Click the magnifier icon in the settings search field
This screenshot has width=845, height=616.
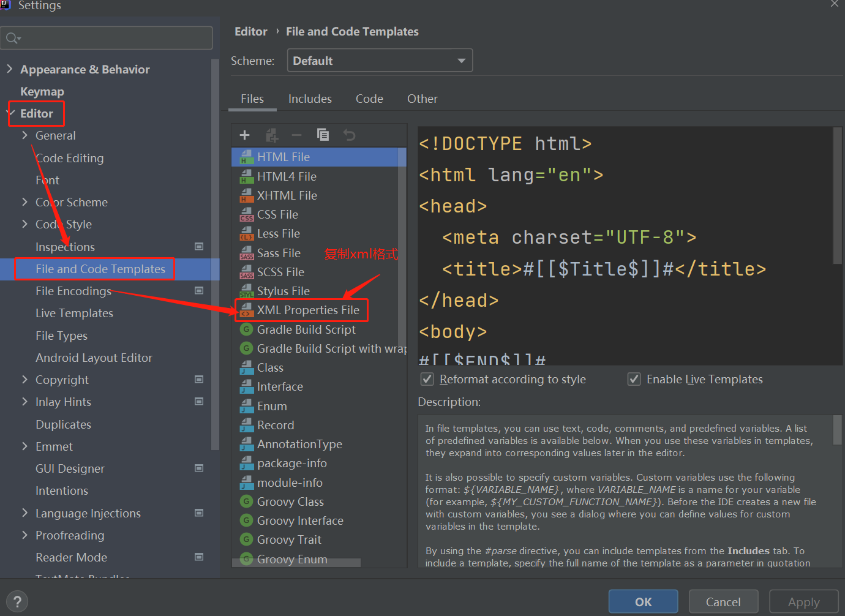pyautogui.click(x=13, y=38)
